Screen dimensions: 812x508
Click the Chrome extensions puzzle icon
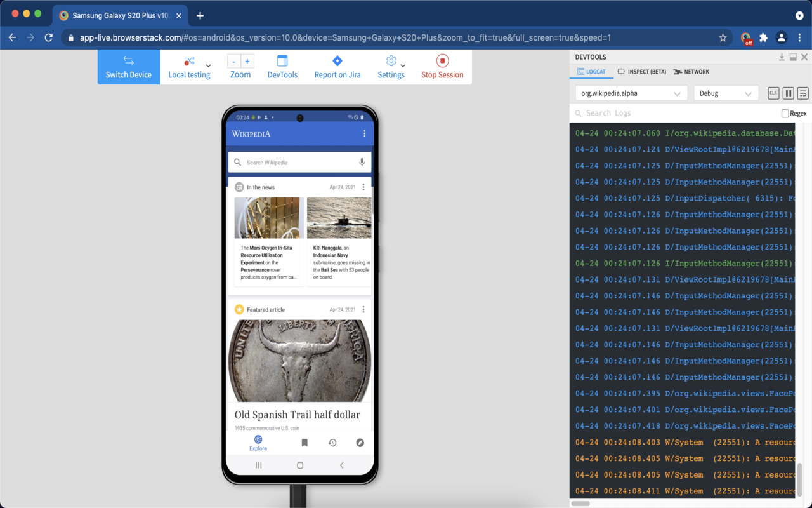(x=763, y=37)
